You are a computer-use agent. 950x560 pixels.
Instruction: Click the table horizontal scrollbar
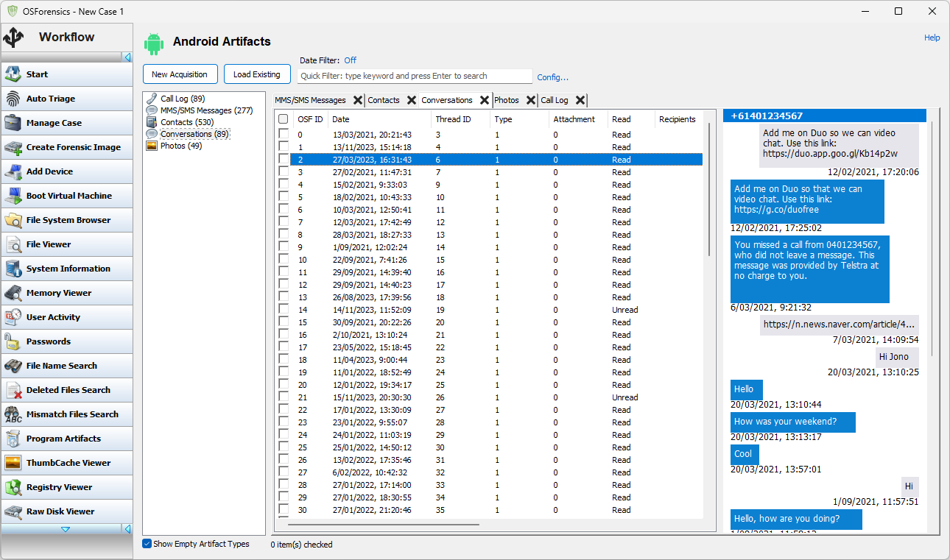384,525
